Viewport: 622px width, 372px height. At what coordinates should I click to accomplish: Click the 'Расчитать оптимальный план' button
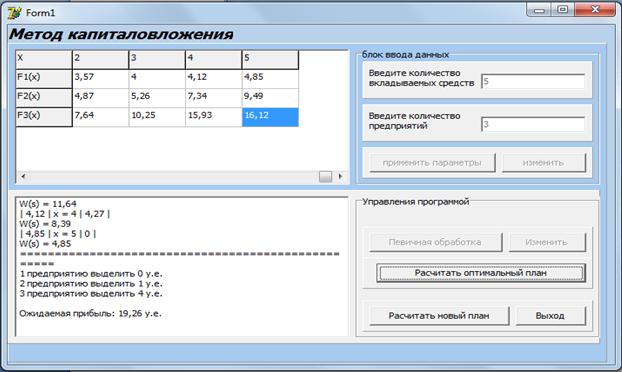coord(481,273)
